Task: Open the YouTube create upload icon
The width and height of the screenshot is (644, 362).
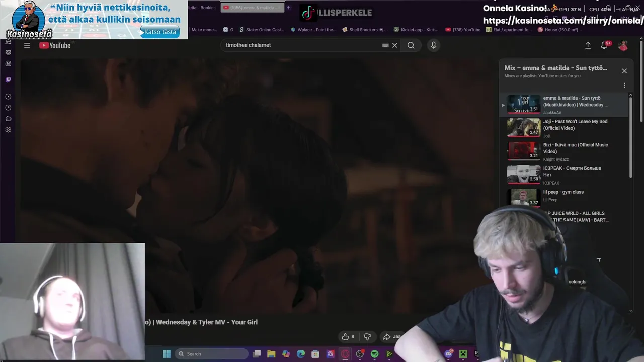Action: [588, 45]
